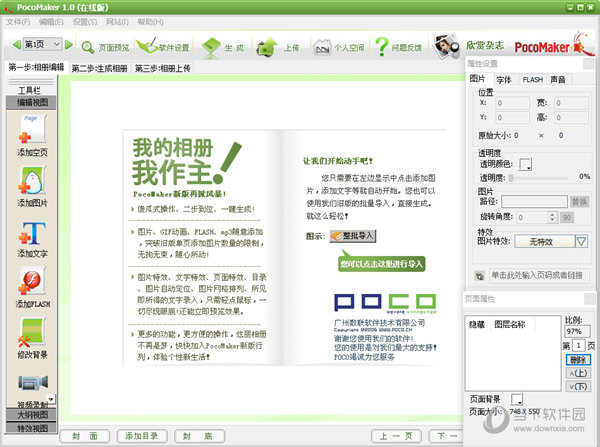Click the link icon beside page-link field

tap(479, 276)
